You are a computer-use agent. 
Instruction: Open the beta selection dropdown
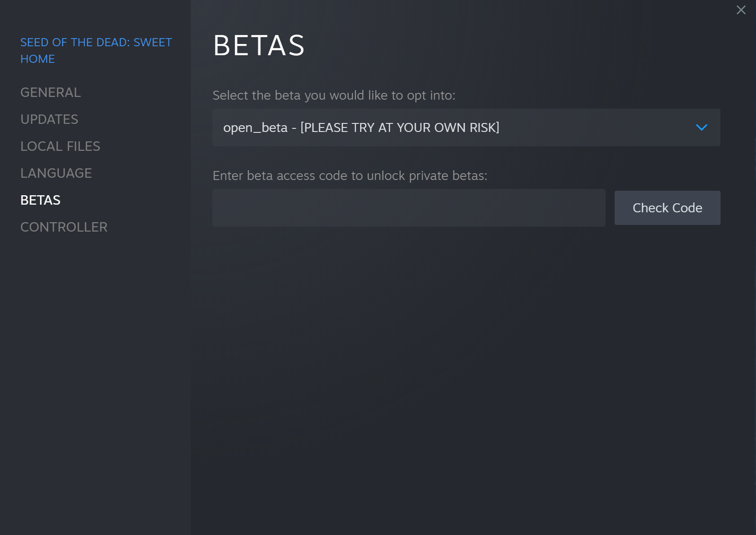click(466, 127)
